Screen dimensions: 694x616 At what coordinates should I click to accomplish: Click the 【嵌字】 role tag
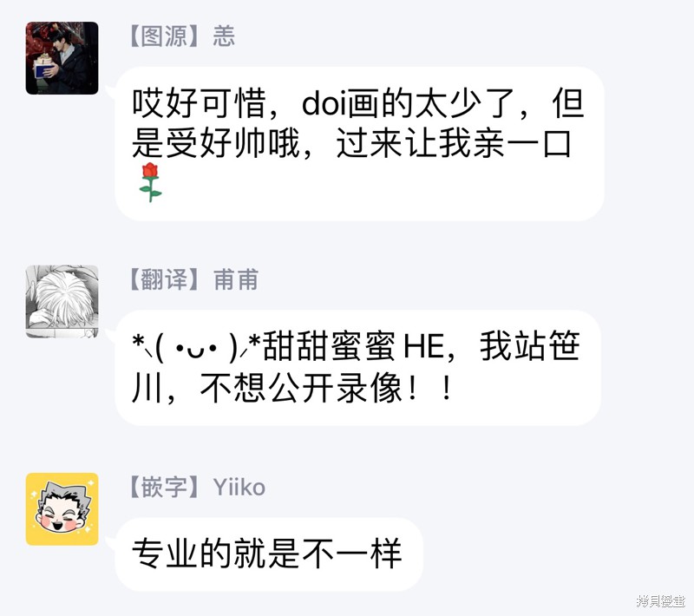[x=165, y=487]
